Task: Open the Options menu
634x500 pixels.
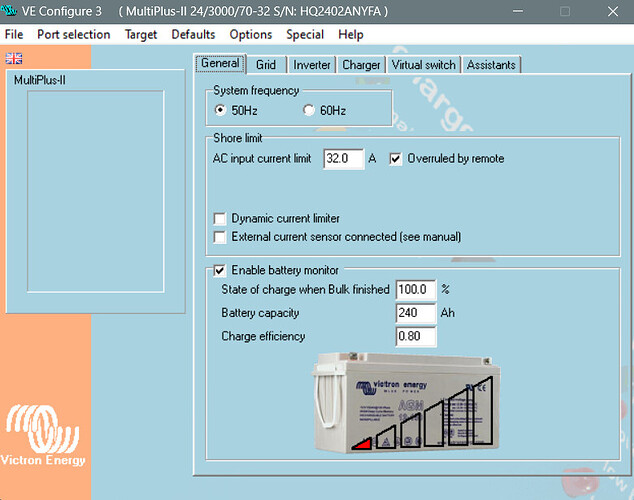Action: 251,34
